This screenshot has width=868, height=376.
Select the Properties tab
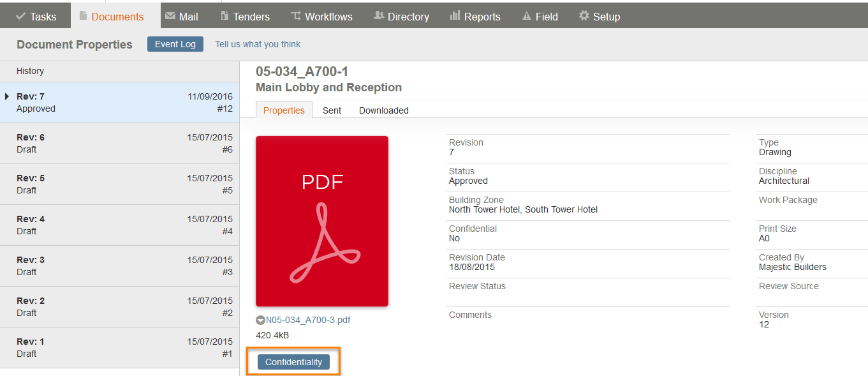(x=284, y=110)
